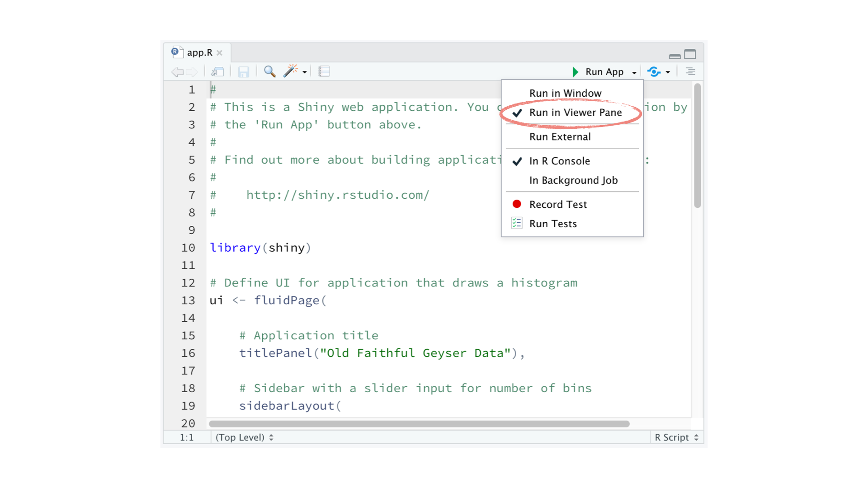Save app.R using the save icon
Viewport: 868px width, 488px height.
point(244,71)
